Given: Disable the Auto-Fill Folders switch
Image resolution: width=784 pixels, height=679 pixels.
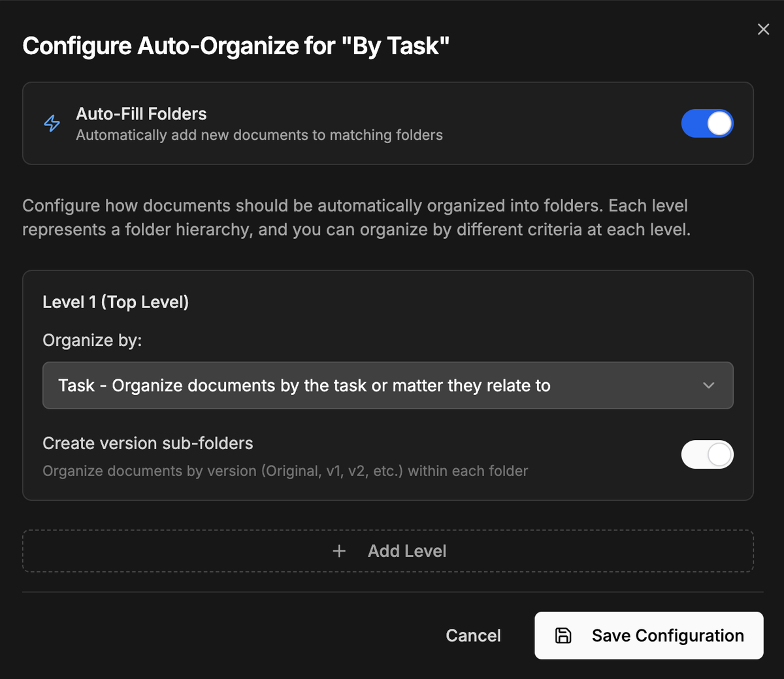Looking at the screenshot, I should pos(707,123).
